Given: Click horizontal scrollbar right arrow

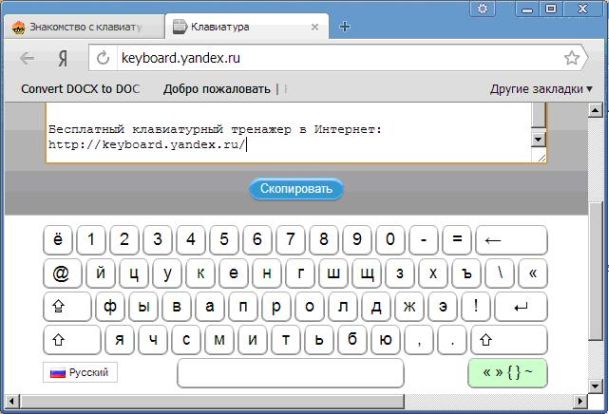Looking at the screenshot, I should pos(580,401).
